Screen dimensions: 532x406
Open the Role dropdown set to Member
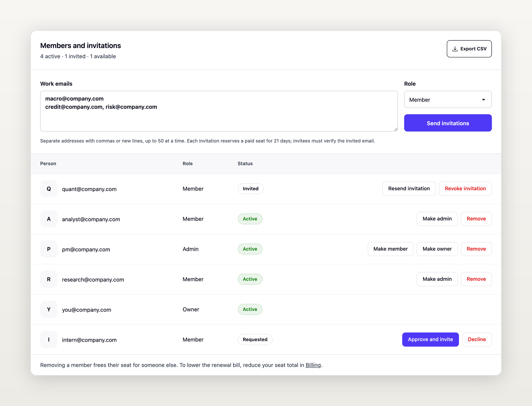[x=448, y=100]
